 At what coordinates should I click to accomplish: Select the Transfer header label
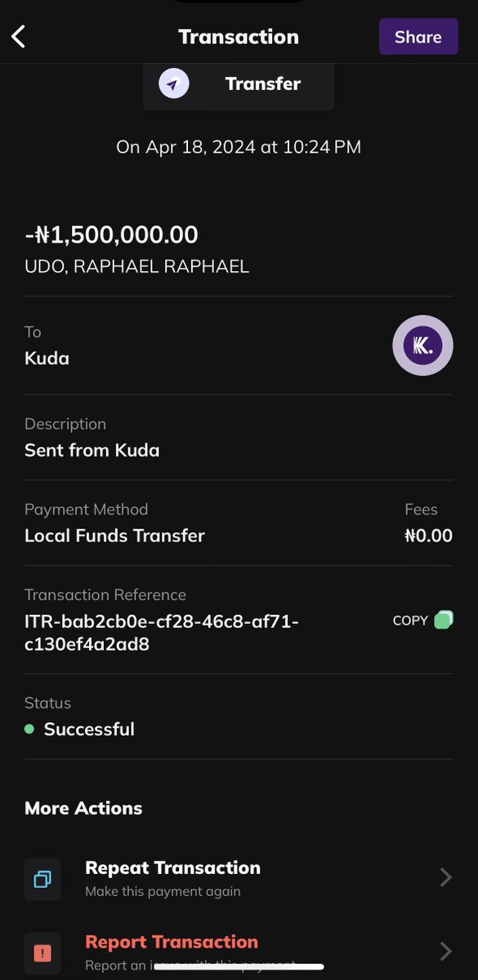262,82
